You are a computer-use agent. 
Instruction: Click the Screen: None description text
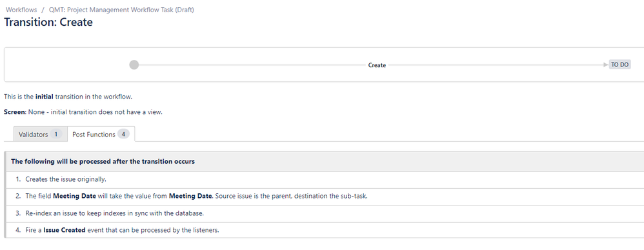pyautogui.click(x=83, y=112)
